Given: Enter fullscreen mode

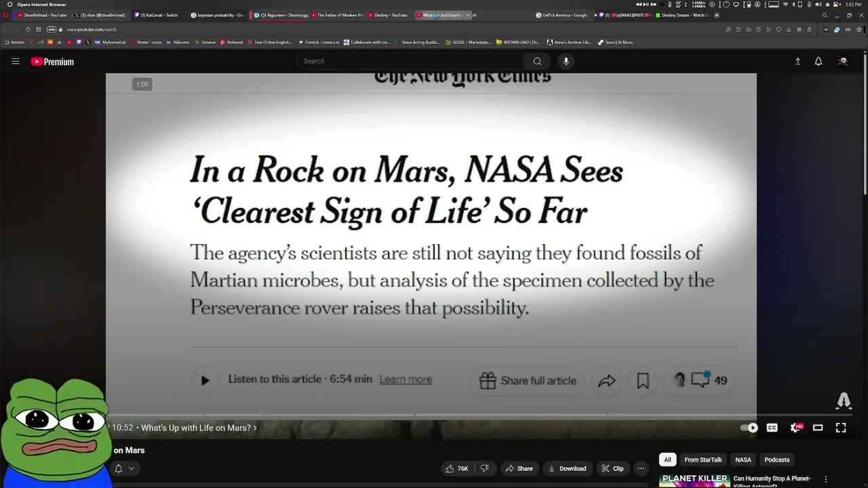Looking at the screenshot, I should pyautogui.click(x=841, y=428).
